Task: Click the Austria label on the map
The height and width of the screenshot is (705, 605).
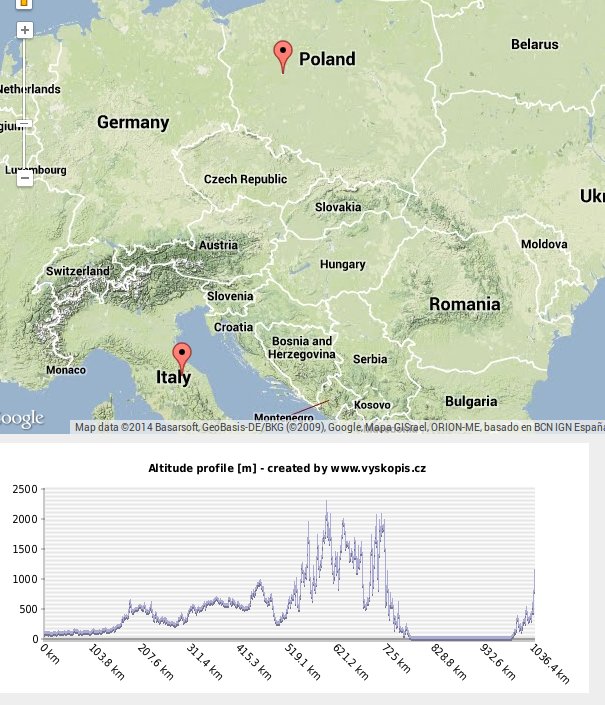Action: click(x=218, y=246)
